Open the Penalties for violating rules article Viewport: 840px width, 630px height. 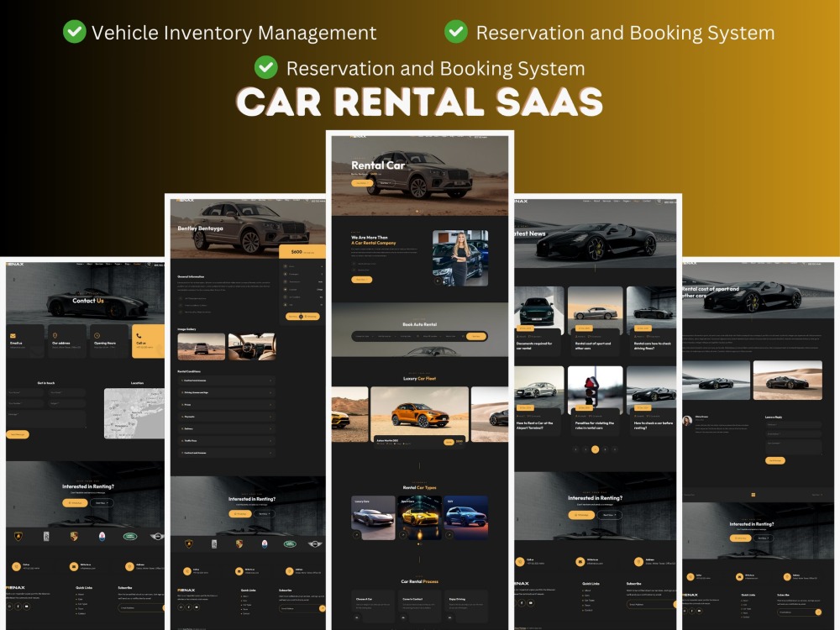click(x=596, y=401)
